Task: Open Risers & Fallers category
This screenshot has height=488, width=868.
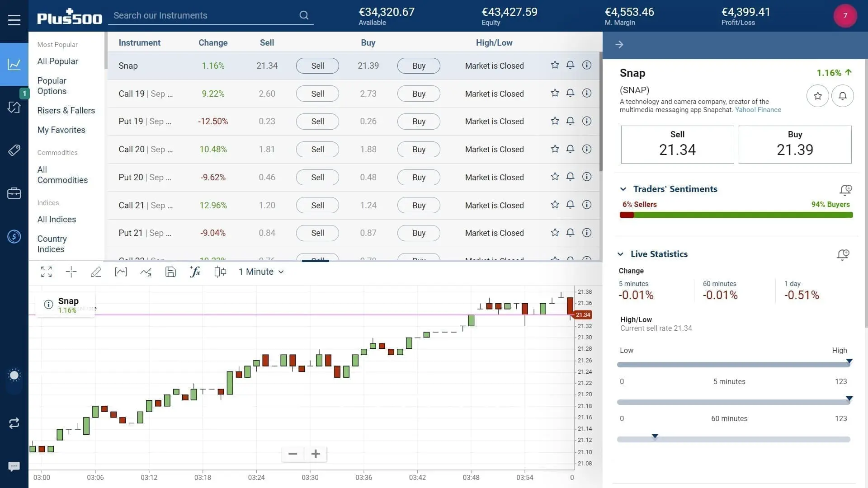Action: tap(66, 110)
